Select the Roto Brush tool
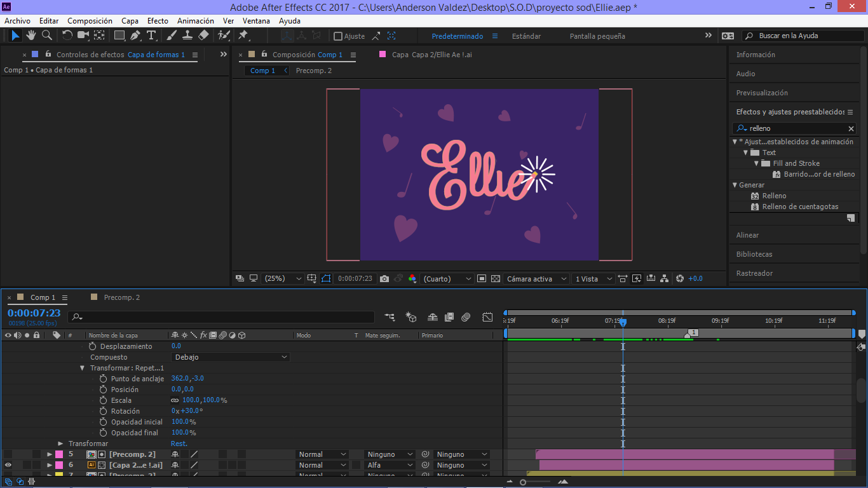Screen dimensions: 868x488 click(x=224, y=36)
